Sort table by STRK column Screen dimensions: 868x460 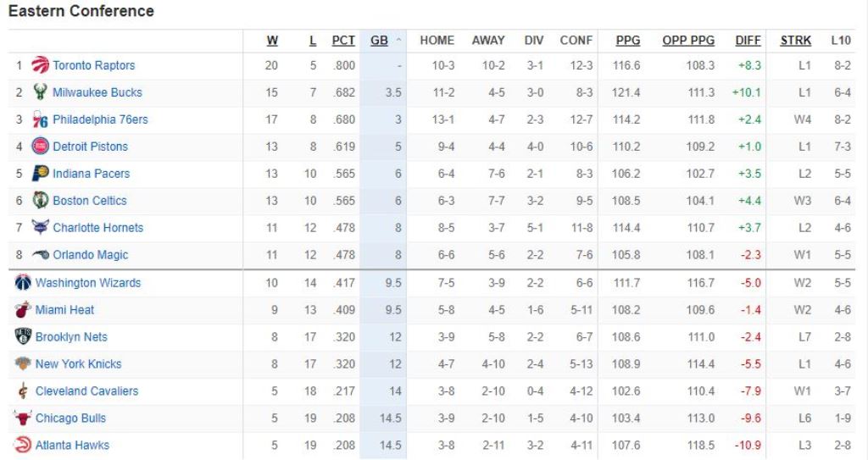pos(795,40)
